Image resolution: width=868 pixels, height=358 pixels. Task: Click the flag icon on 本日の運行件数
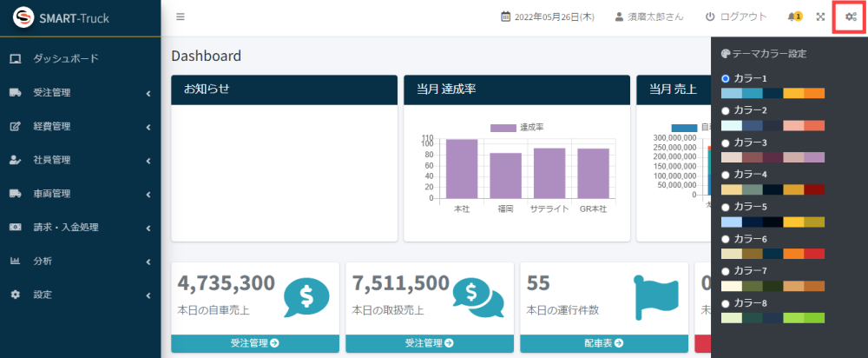click(x=655, y=297)
